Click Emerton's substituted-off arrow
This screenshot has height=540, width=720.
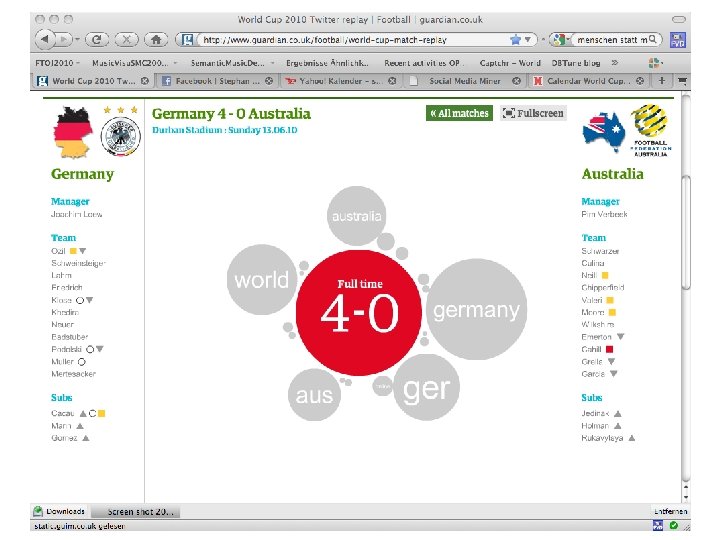point(620,337)
